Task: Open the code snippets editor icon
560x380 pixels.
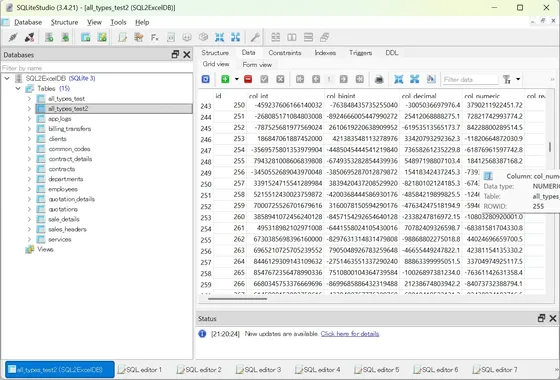Action: coord(171,37)
